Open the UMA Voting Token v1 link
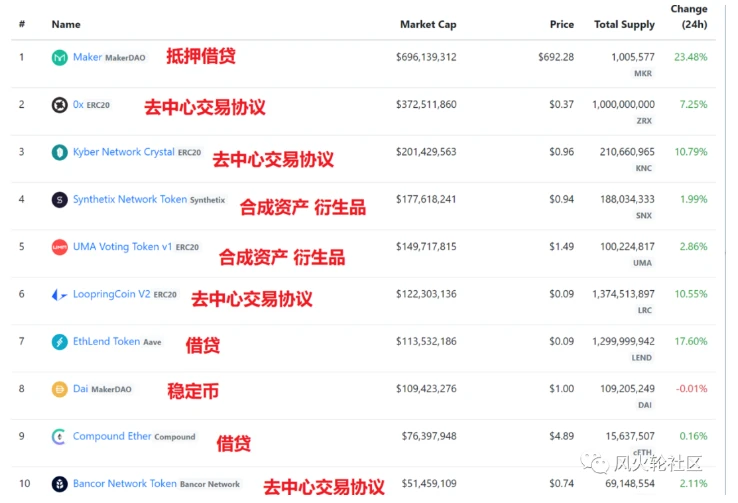This screenshot has width=738, height=503. pos(122,247)
